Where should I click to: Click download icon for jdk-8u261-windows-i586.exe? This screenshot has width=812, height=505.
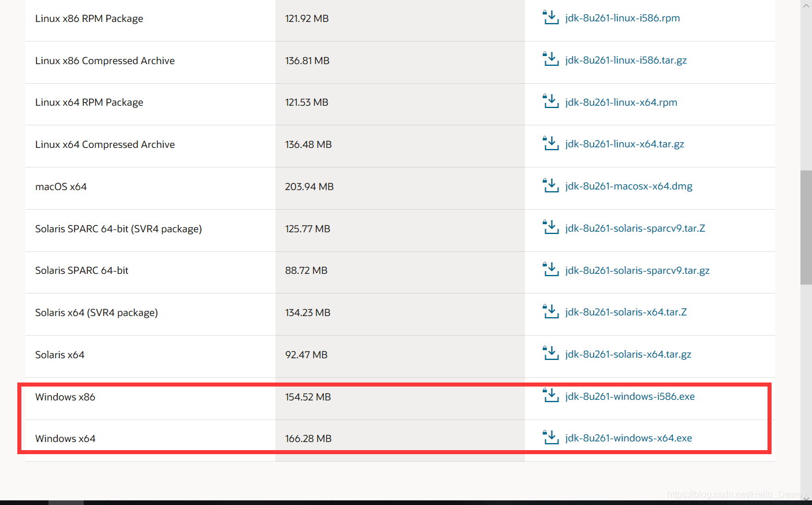click(551, 396)
